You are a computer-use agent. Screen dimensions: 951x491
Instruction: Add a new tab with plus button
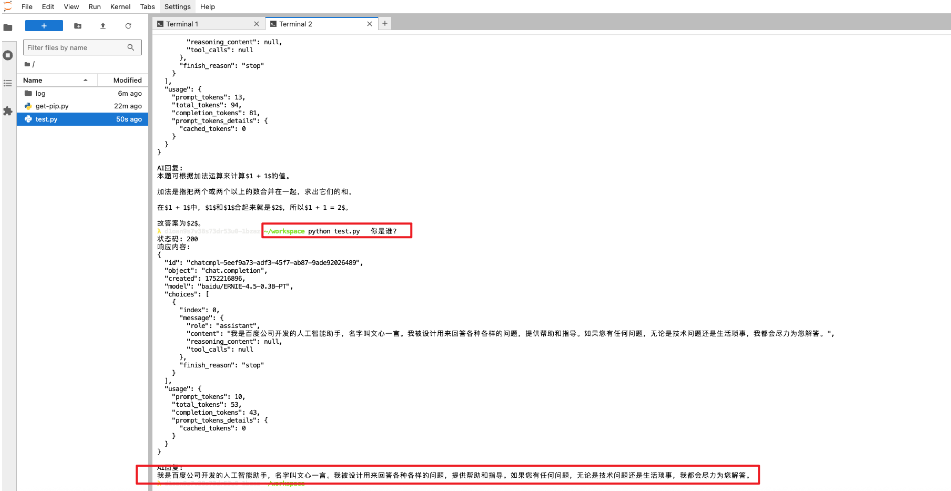[385, 24]
